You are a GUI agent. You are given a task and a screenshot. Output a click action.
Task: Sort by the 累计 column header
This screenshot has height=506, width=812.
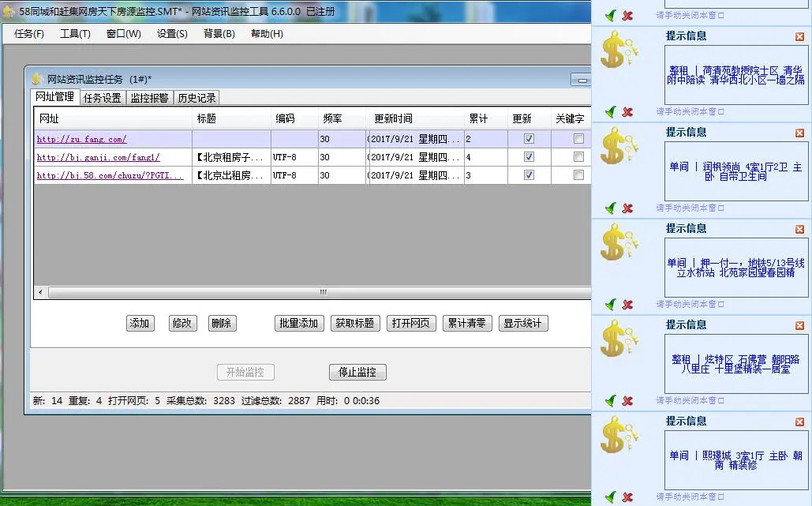tap(486, 118)
